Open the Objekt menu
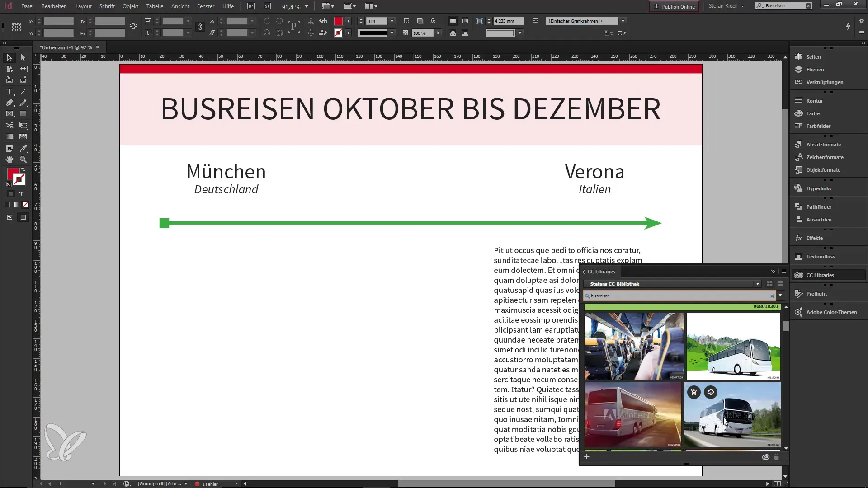The width and height of the screenshot is (868, 488). (x=130, y=6)
